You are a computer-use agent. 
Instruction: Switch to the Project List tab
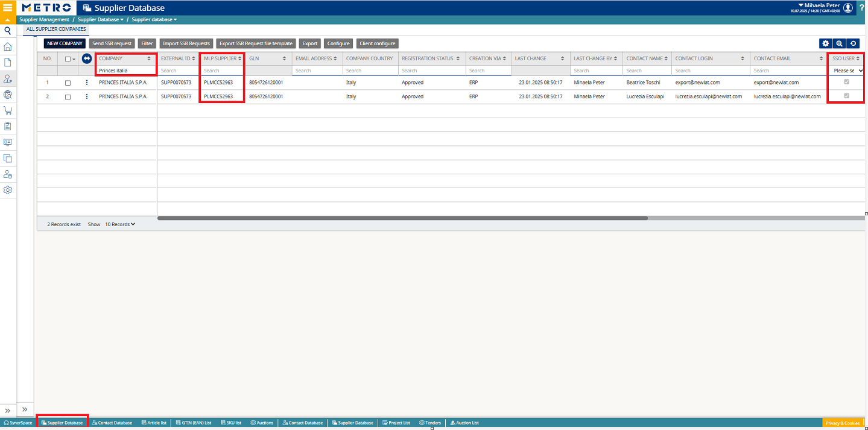point(396,423)
